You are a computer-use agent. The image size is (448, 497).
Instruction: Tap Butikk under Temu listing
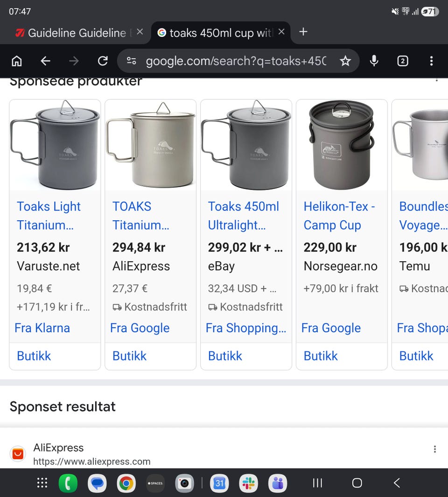[416, 356]
